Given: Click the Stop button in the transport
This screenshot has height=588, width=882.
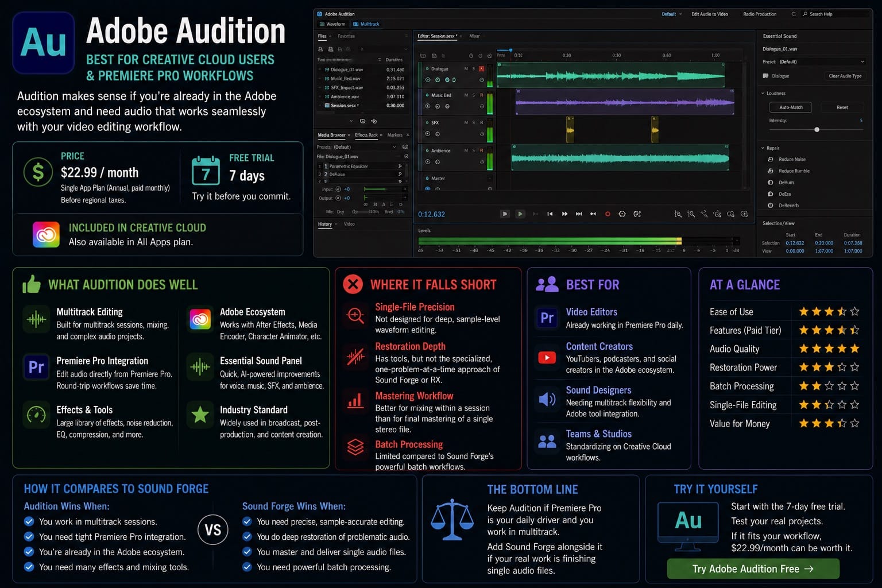Looking at the screenshot, I should click(x=505, y=214).
